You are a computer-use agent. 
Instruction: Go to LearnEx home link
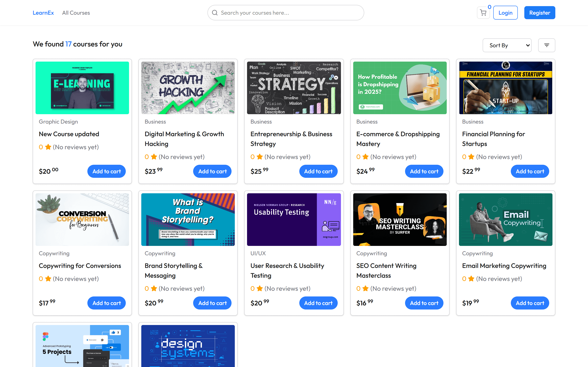point(43,13)
